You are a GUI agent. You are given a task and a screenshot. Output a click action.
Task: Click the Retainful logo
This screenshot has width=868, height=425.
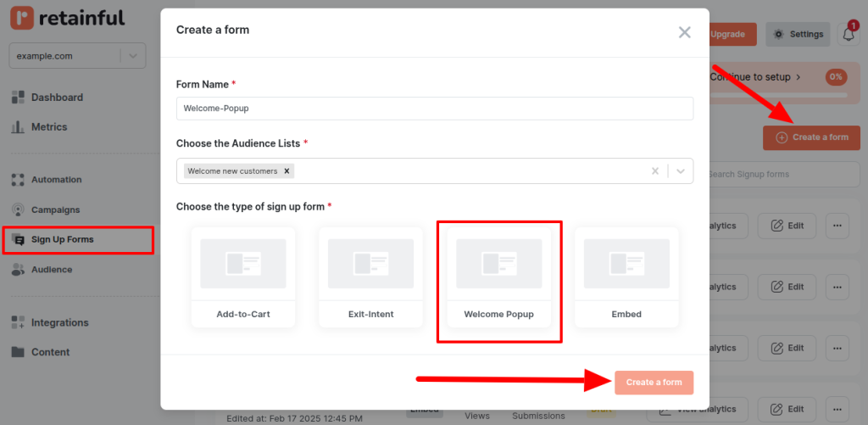pos(67,19)
